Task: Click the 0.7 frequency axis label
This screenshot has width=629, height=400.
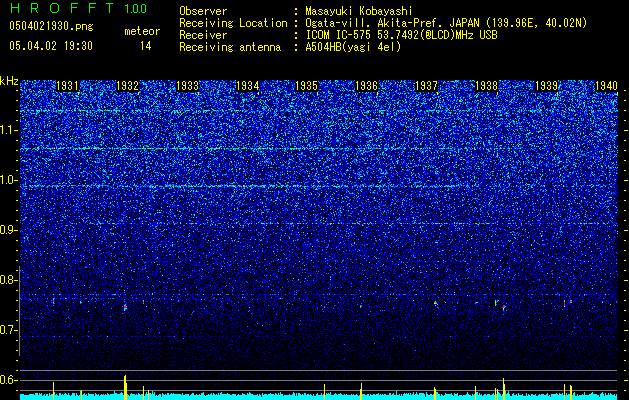Action: click(x=8, y=330)
